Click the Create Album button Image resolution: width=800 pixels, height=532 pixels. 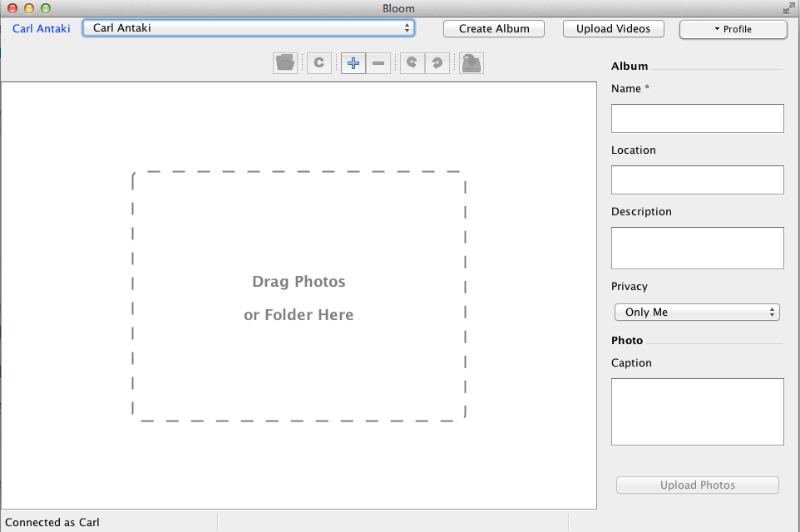[x=494, y=28]
